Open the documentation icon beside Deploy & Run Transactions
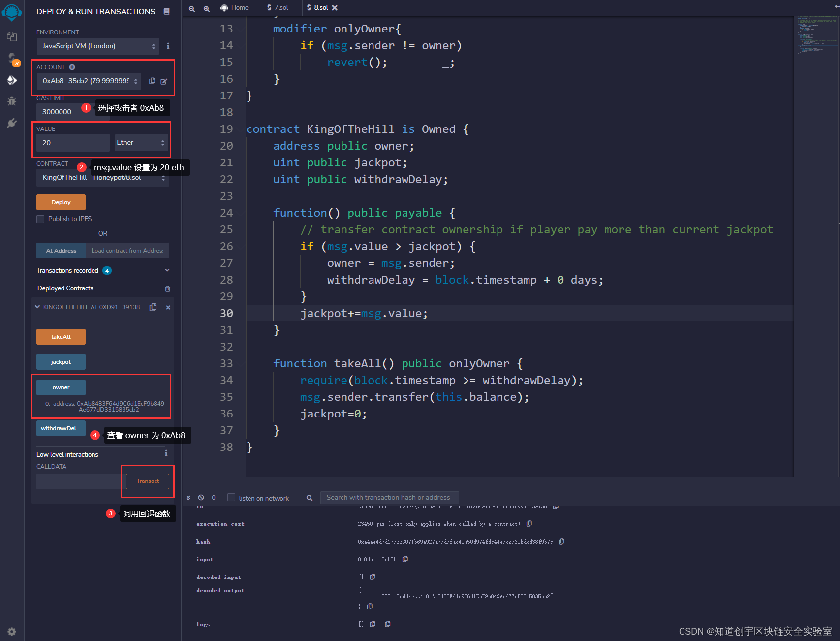 [167, 11]
